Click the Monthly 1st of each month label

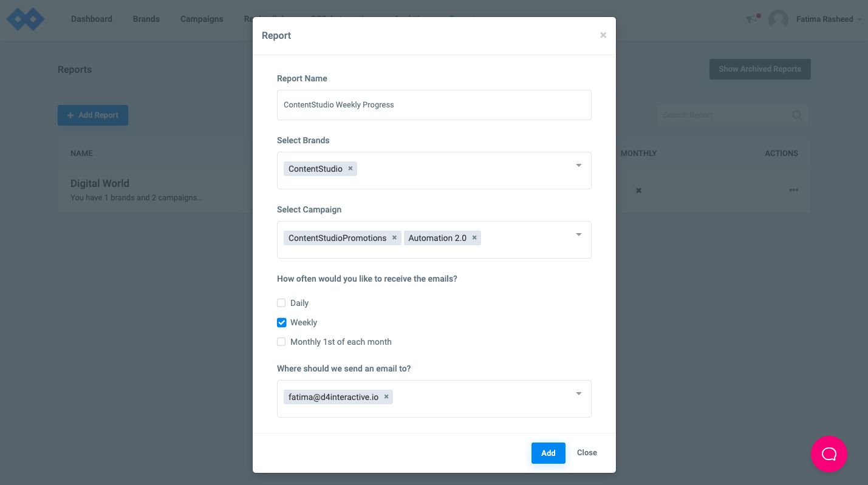341,342
